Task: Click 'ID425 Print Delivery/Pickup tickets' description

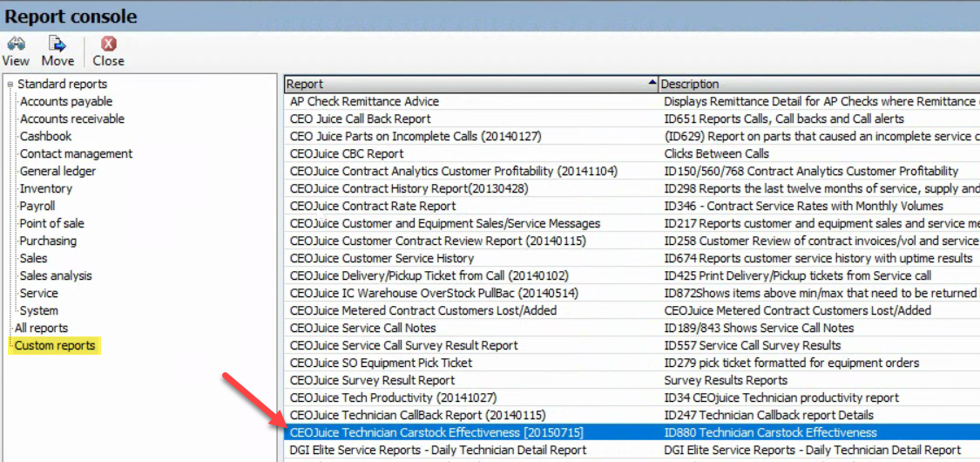Action: 797,275
